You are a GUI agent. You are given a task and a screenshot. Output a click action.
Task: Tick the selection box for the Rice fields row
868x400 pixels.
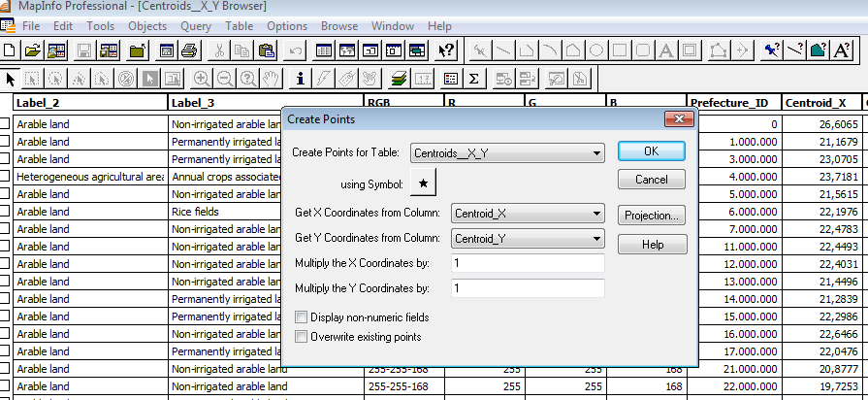pyautogui.click(x=5, y=212)
